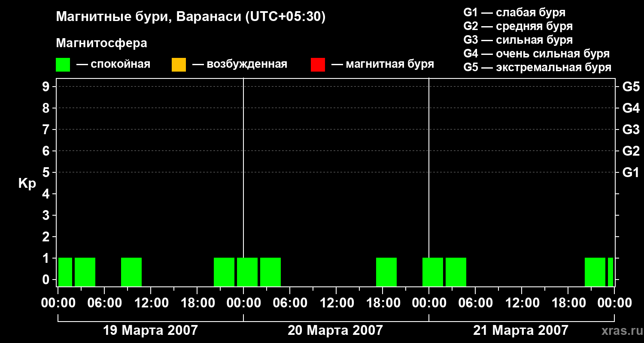Click the 'Магнитосфера' heading
This screenshot has height=343, width=644.
(x=101, y=43)
